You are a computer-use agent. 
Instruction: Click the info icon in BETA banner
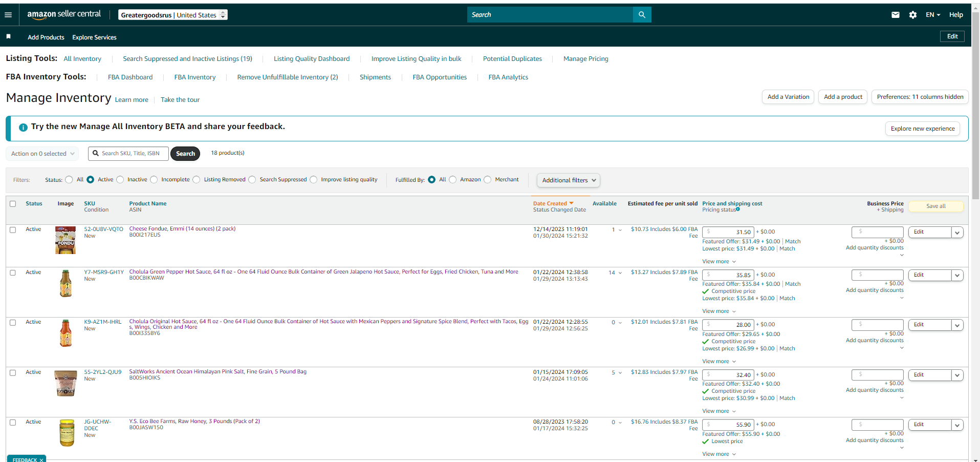[x=23, y=128]
